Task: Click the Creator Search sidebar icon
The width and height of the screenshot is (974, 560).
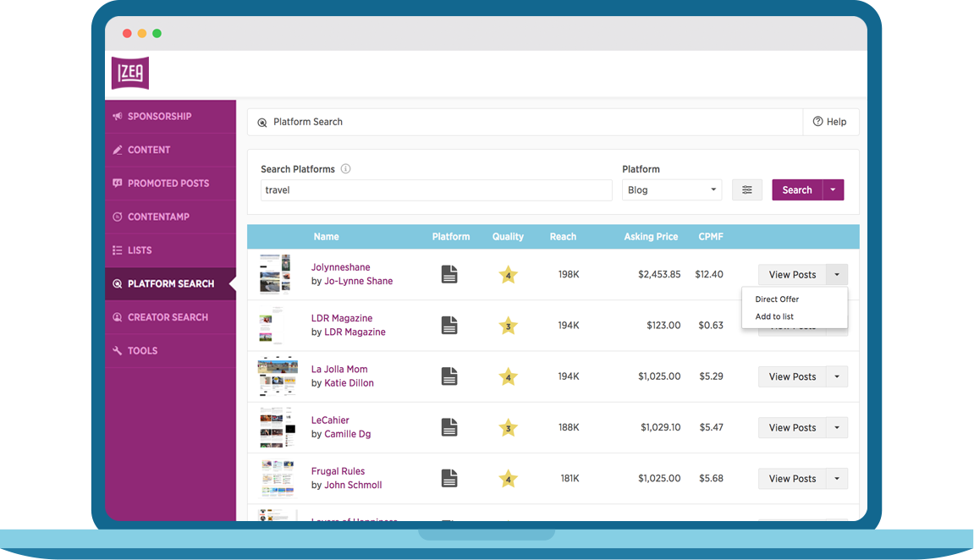Action: [x=118, y=317]
